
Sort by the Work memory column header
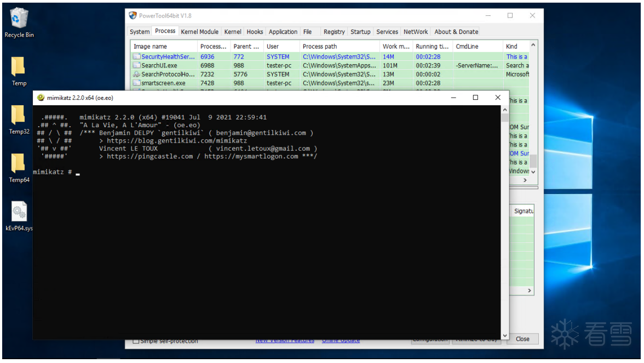pyautogui.click(x=396, y=47)
